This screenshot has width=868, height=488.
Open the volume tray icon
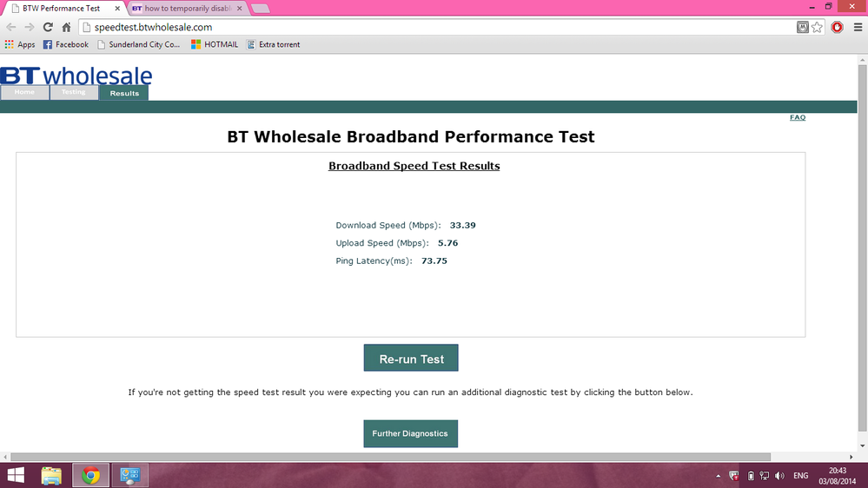pos(779,476)
